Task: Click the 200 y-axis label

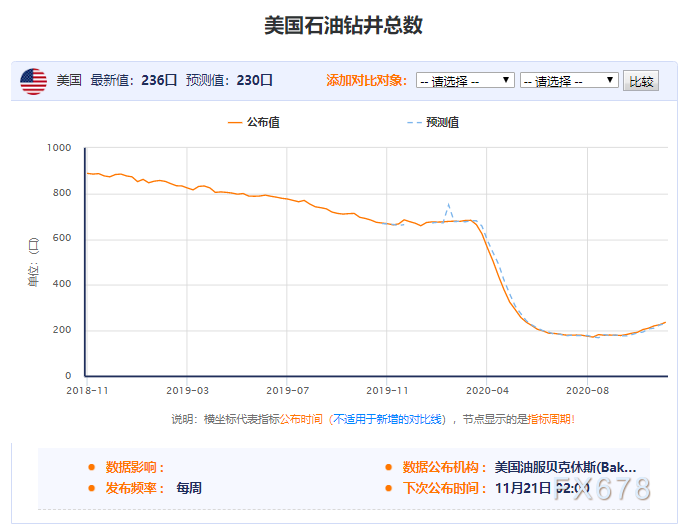Action: [62, 330]
